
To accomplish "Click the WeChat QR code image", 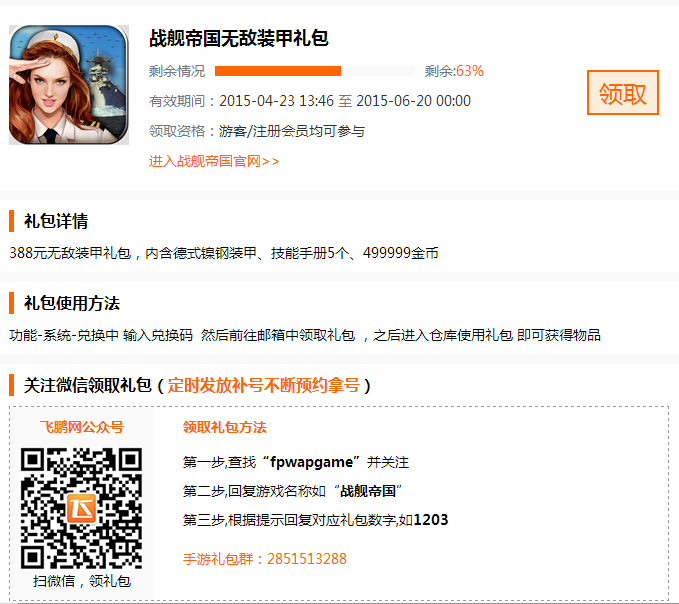I will coord(81,508).
